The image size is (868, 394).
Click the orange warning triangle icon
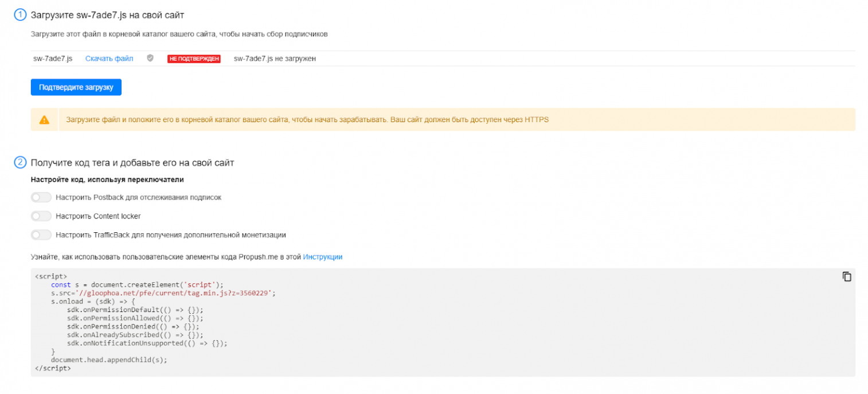(x=44, y=120)
